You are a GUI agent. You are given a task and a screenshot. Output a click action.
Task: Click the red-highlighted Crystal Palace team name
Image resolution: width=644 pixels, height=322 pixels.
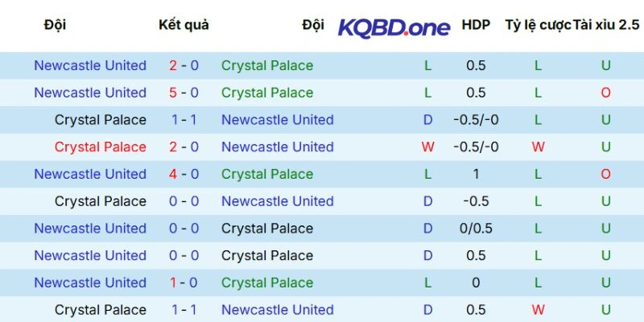101,147
